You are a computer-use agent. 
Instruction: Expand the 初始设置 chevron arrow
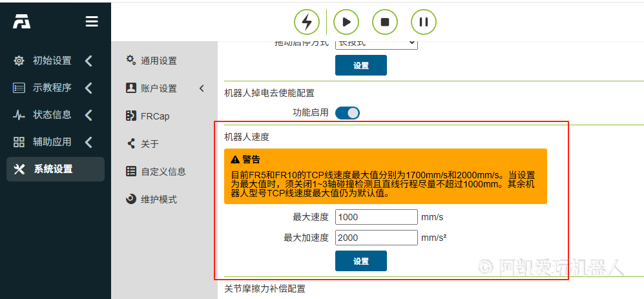pos(88,61)
